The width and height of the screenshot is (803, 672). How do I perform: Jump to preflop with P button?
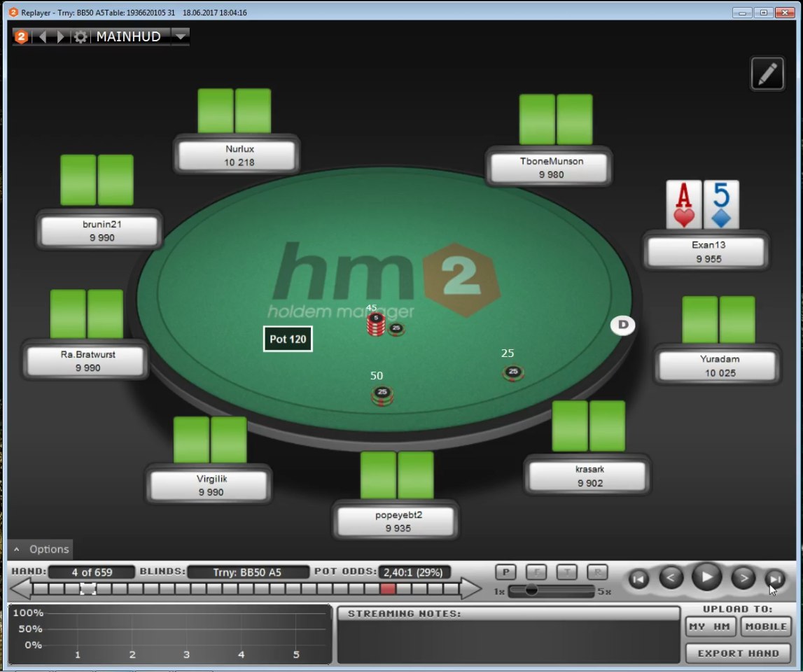point(505,572)
